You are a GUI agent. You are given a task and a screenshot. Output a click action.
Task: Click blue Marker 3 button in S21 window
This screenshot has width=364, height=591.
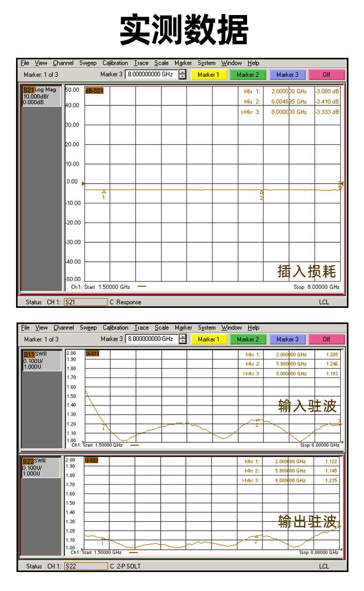(287, 75)
